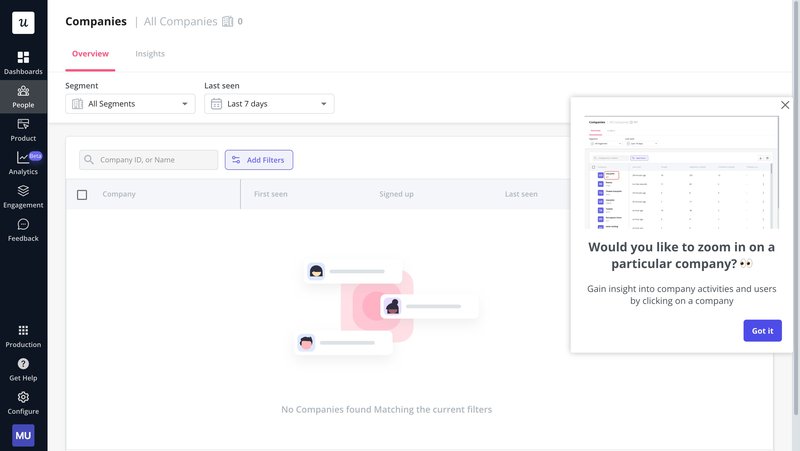
Task: Sort by First seen column
Action: tap(270, 194)
